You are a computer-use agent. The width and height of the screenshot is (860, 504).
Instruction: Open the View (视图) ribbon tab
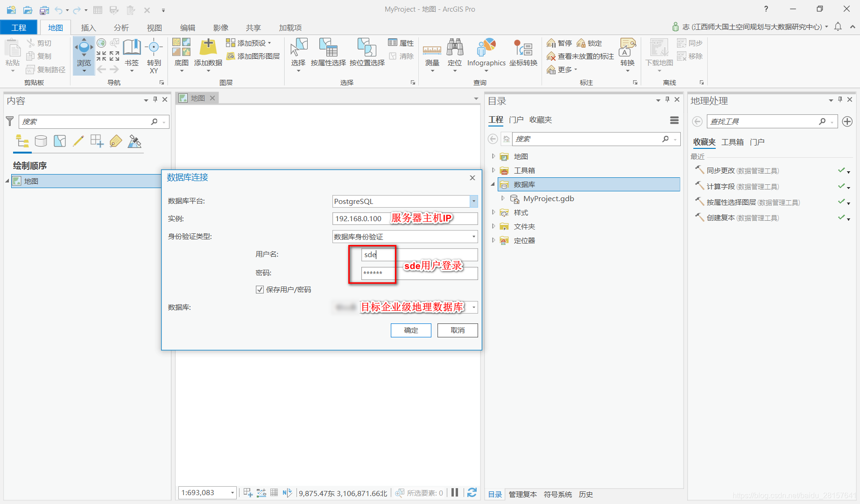155,28
